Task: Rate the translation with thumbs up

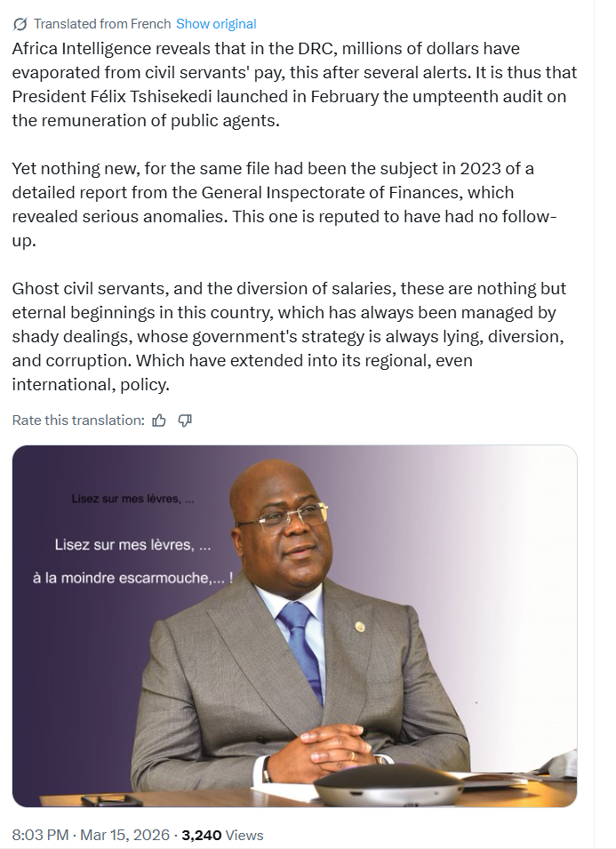Action: tap(159, 420)
